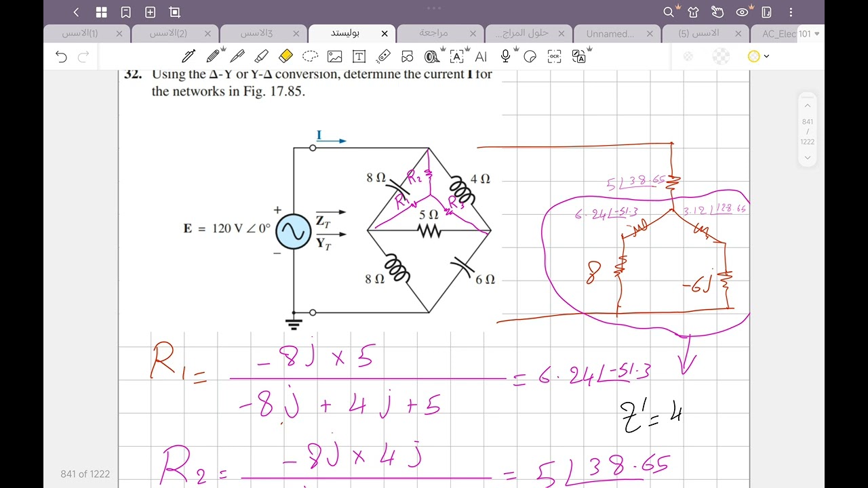Image resolution: width=868 pixels, height=488 pixels.
Task: Jump to next page with down chevron
Action: pyautogui.click(x=808, y=157)
